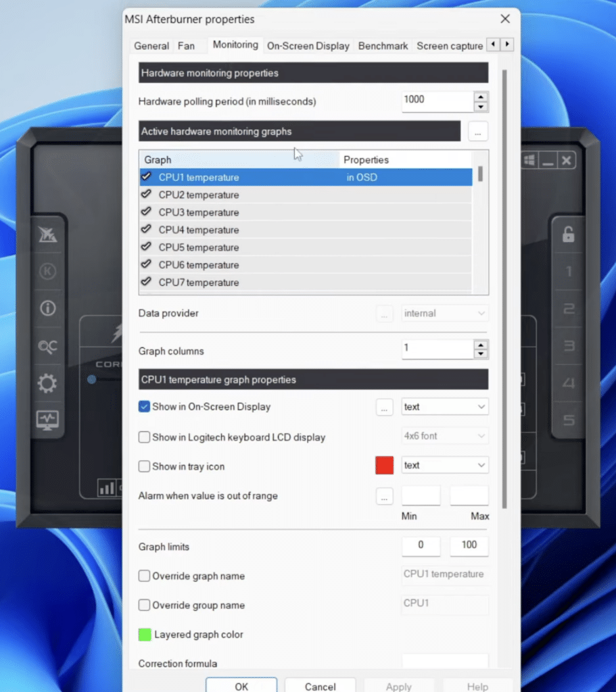Toggle the CPU6 temperature graph checkmark
The height and width of the screenshot is (692, 616).
tap(146, 264)
